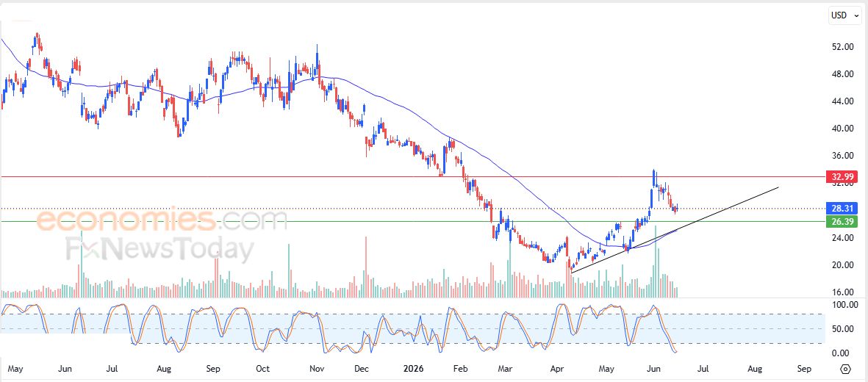
Task: Click the 44.00 price axis value
Action: point(842,101)
